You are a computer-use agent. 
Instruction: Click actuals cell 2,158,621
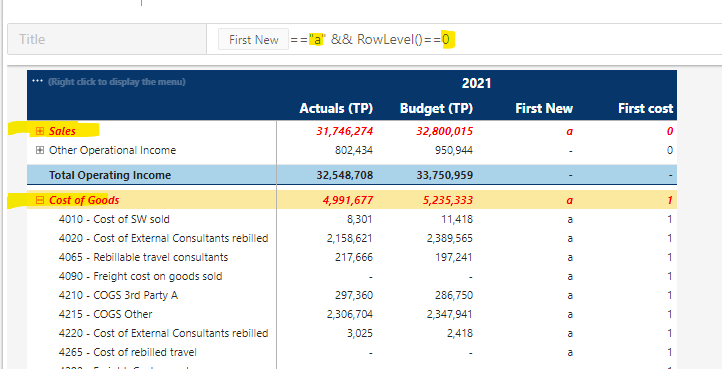(350, 238)
